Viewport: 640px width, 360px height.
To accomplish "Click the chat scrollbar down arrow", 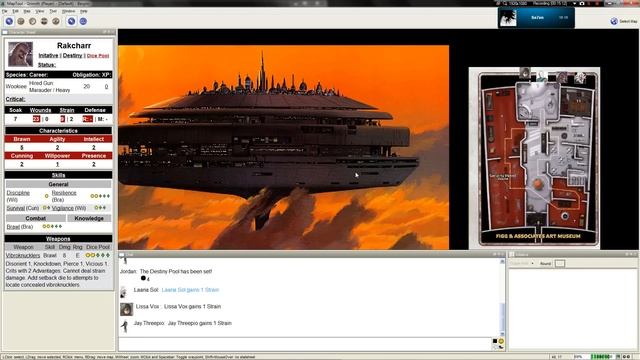I will click(x=502, y=334).
